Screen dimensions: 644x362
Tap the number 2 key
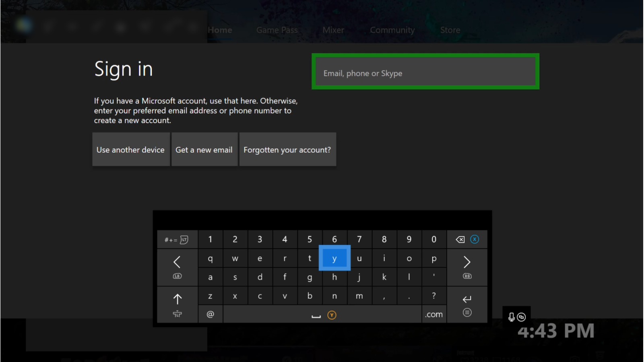pyautogui.click(x=235, y=239)
